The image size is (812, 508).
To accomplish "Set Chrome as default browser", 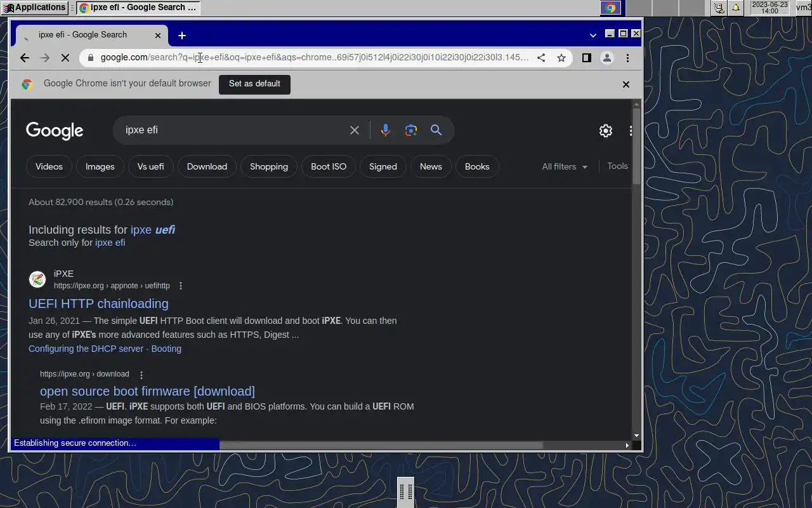I will (254, 84).
